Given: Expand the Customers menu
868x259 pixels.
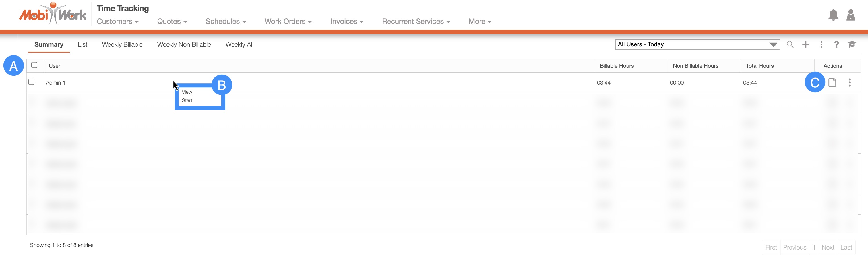Looking at the screenshot, I should point(117,22).
